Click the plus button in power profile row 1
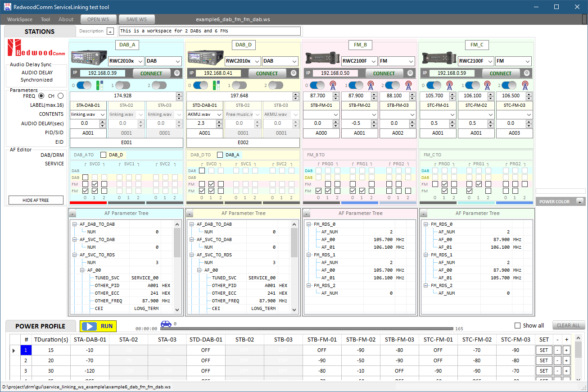Image resolution: width=588 pixels, height=392 pixels. 566,351
